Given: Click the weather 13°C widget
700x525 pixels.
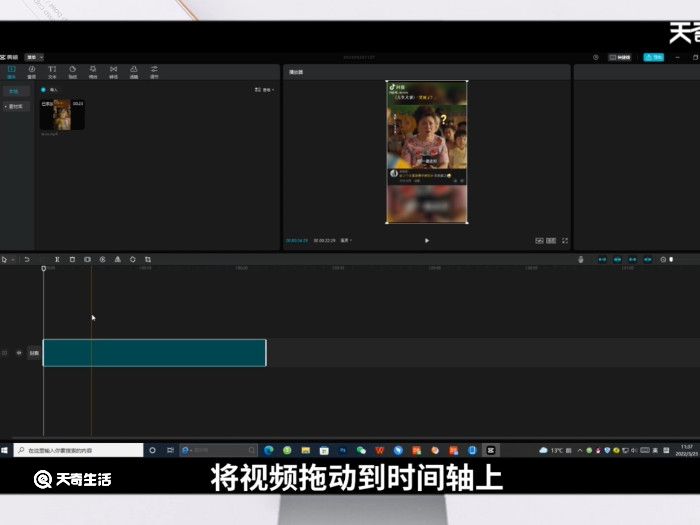Looking at the screenshot, I should click(x=555, y=450).
